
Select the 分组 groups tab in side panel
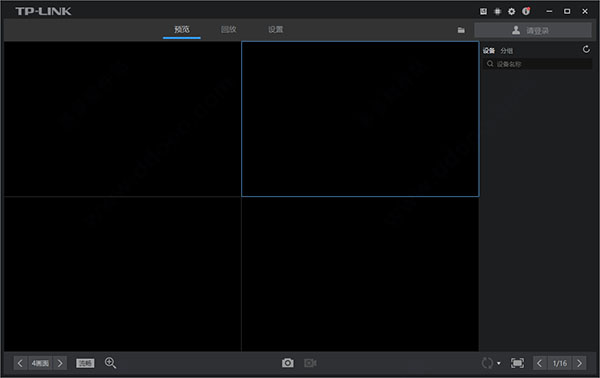[x=507, y=51]
